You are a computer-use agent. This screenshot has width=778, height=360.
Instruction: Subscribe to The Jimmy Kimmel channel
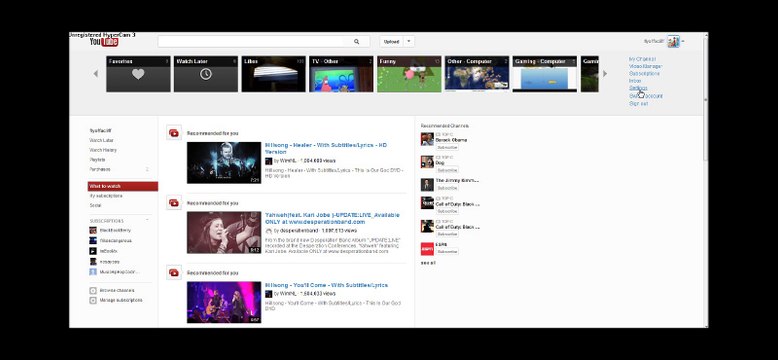(x=447, y=188)
